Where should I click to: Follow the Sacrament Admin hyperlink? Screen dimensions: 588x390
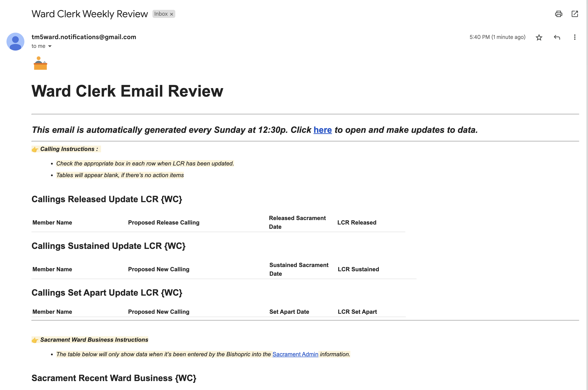(295, 354)
